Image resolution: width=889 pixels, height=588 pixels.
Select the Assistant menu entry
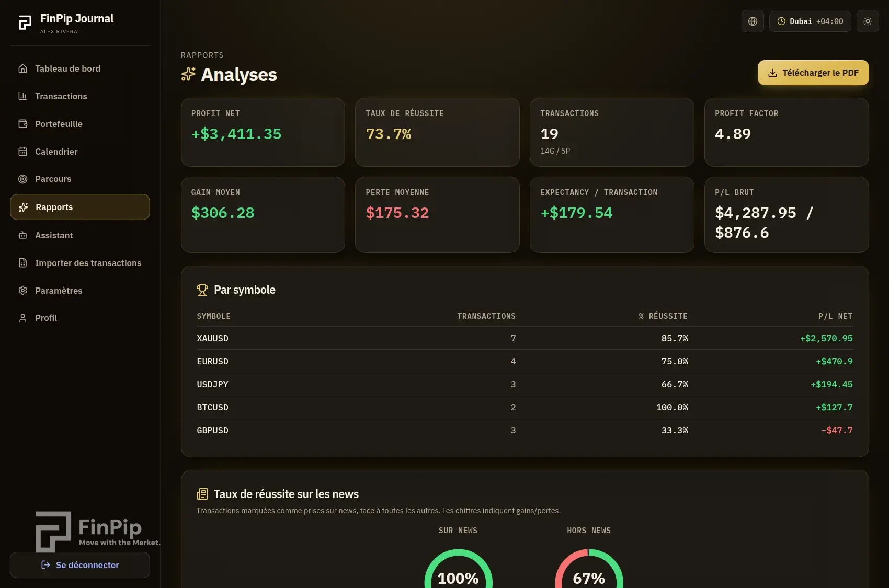(80, 235)
